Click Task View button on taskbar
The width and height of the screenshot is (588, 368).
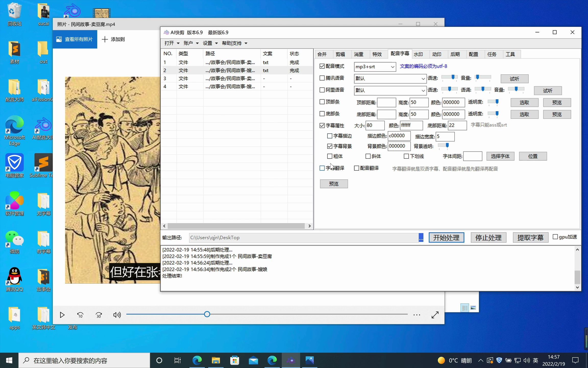click(x=178, y=360)
